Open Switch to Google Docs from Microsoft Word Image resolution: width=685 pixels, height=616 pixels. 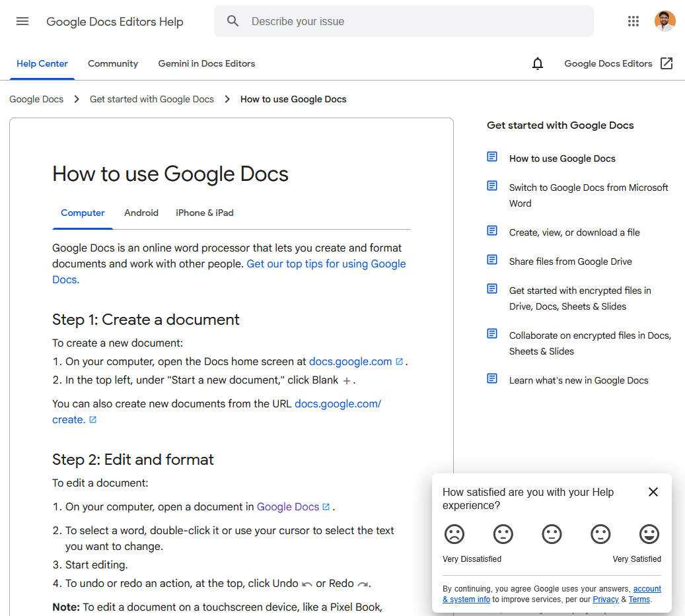tap(589, 195)
